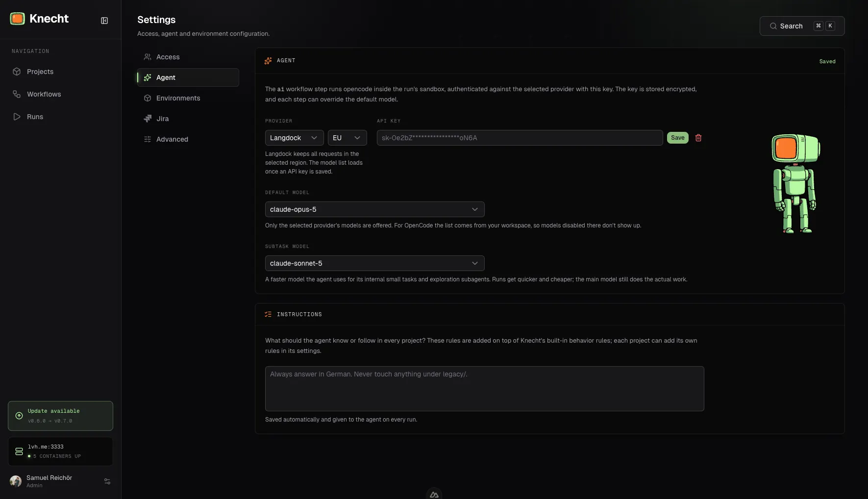Click the Update available banner
Viewport: 868px width, 499px height.
60,416
